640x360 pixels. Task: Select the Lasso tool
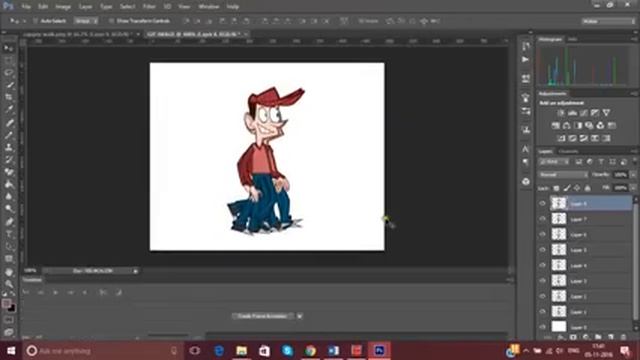9,73
